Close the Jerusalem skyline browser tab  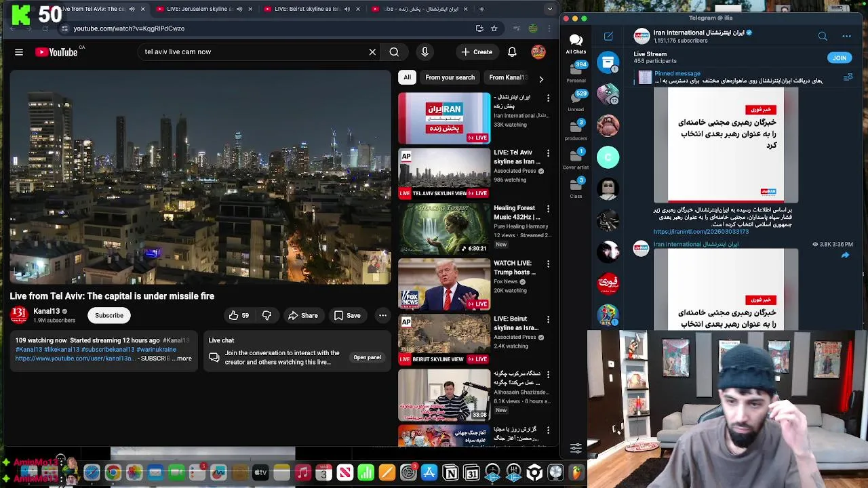[250, 9]
